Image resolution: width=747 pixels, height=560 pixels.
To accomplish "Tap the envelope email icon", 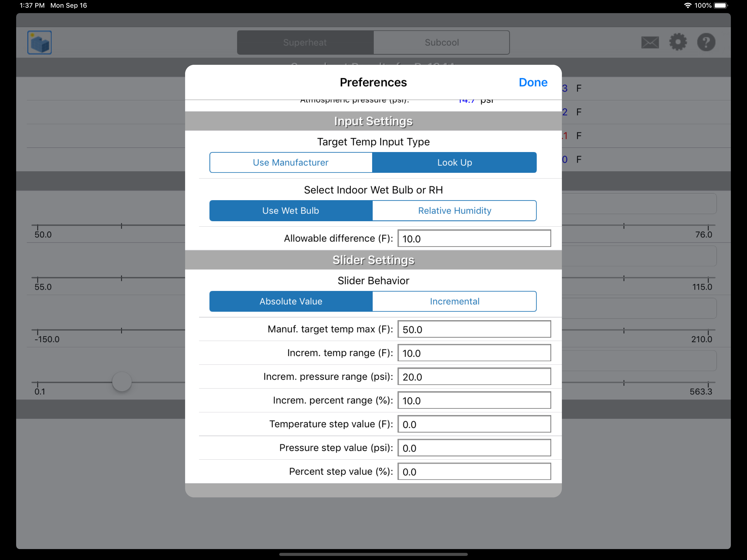I will [x=650, y=43].
